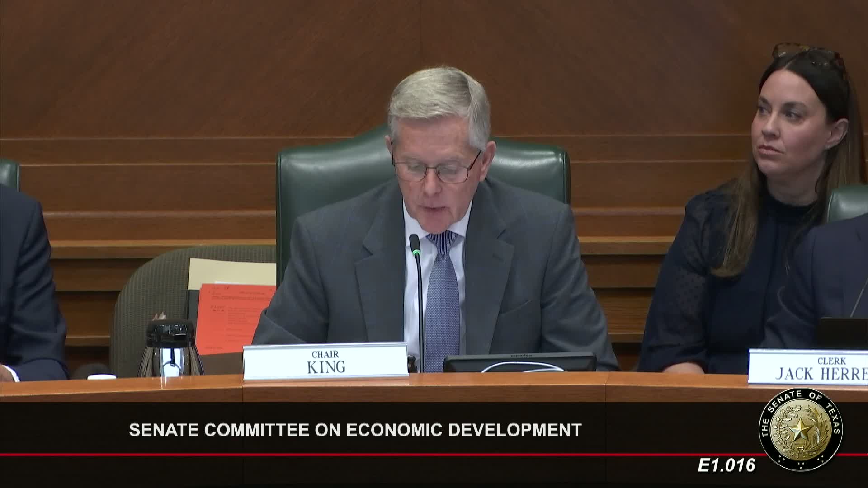Click the microphone tip with green light
Screen dimensions: 868x488
[415, 244]
